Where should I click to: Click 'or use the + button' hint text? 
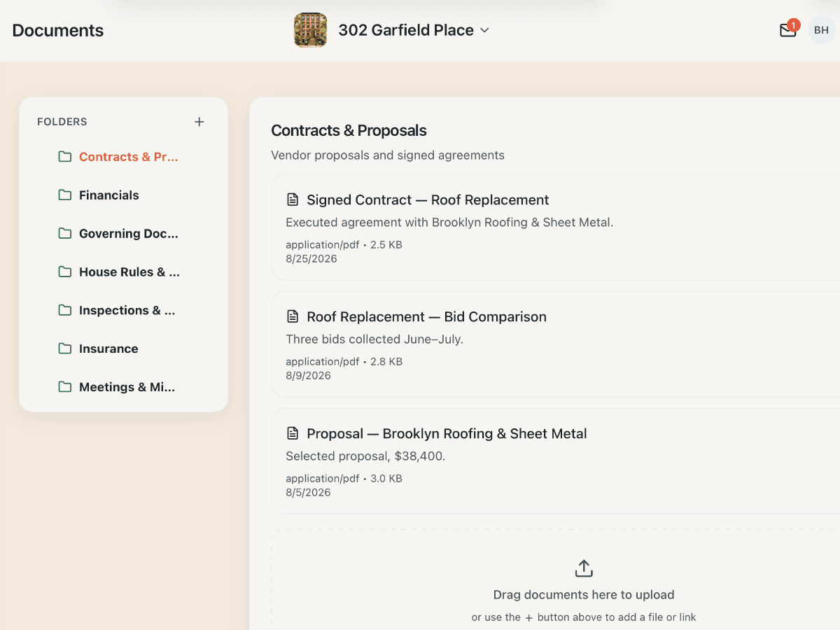pos(584,617)
